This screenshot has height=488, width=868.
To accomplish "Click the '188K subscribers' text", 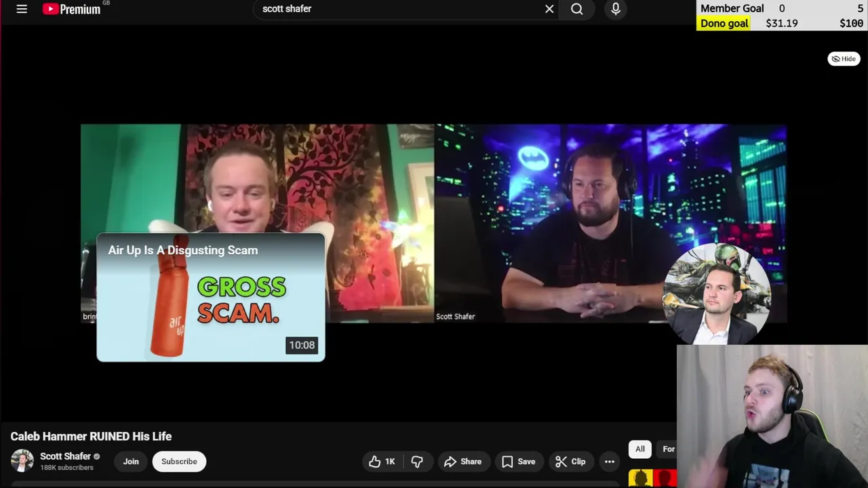I will 66,468.
